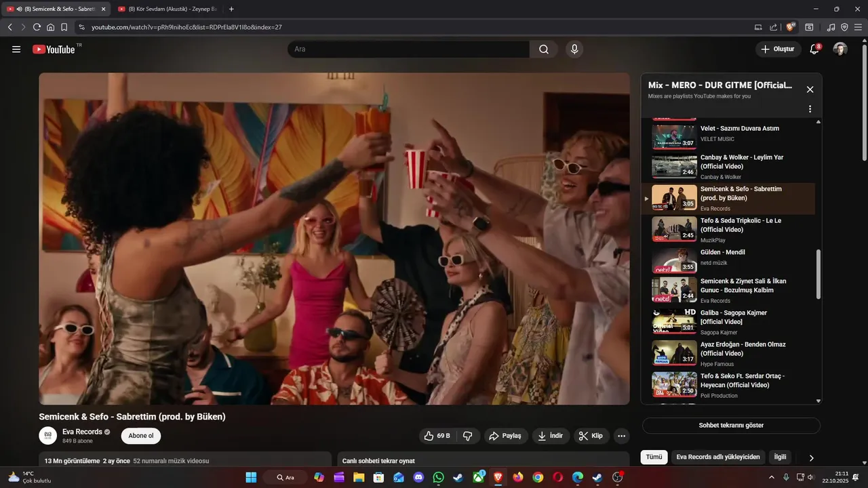868x488 pixels.
Task: Open the Brave playlist music note icon
Action: pyautogui.click(x=831, y=27)
